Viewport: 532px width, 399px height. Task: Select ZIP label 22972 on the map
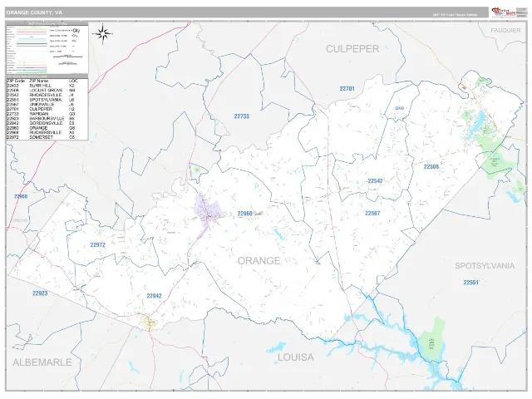[98, 244]
